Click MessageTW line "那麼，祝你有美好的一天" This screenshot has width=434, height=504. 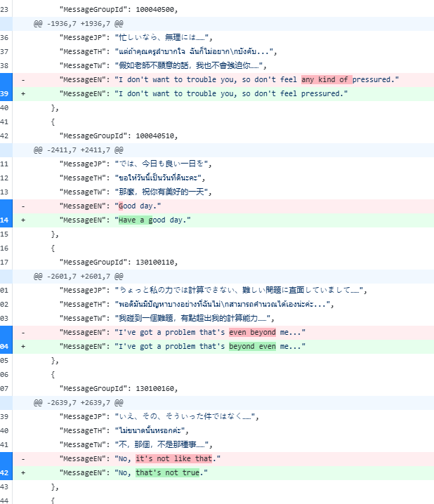point(136,192)
